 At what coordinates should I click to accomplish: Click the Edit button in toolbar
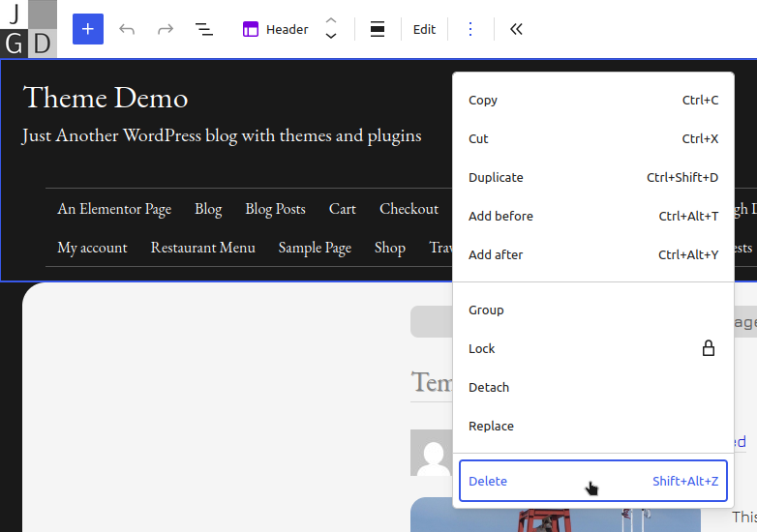[424, 29]
